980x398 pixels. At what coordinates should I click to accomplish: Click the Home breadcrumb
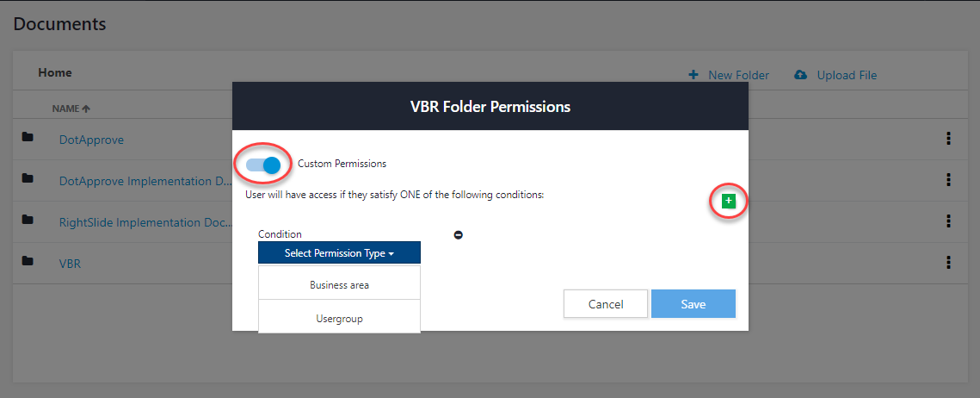(55, 72)
